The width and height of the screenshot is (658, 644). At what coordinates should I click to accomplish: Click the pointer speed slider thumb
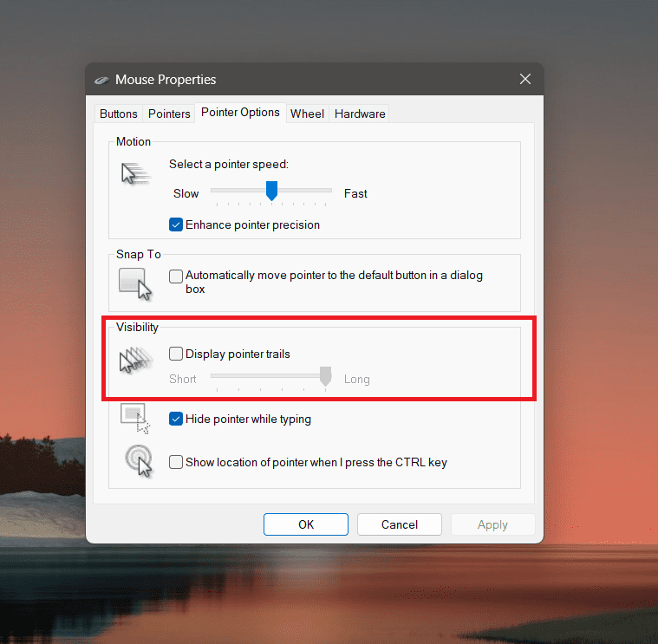pos(271,191)
